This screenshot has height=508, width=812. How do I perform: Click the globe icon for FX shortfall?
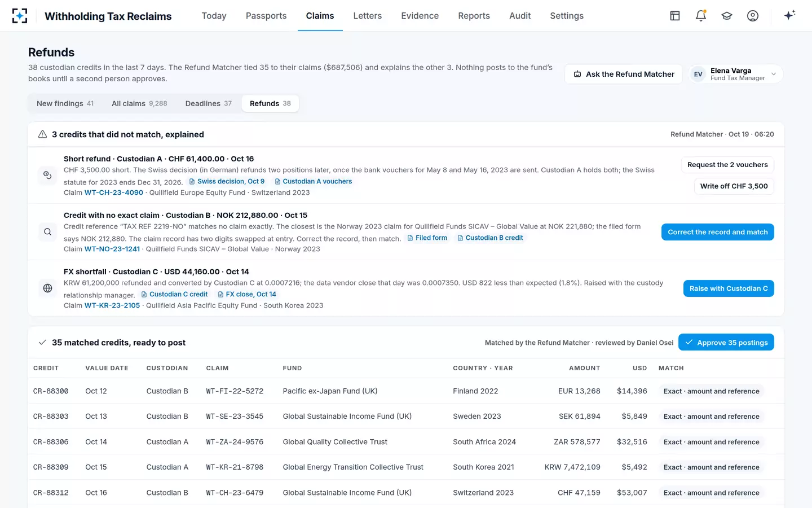click(48, 288)
